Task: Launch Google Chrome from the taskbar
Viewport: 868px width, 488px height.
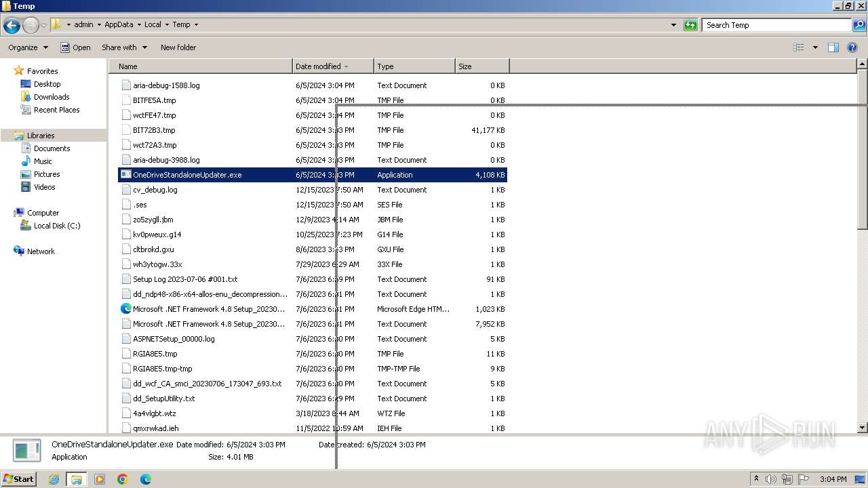Action: [123, 479]
